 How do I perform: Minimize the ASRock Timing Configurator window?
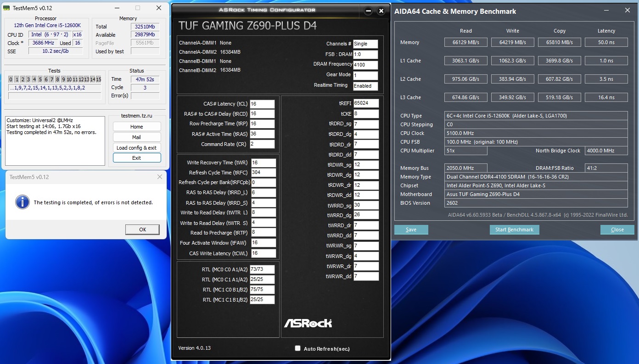368,11
